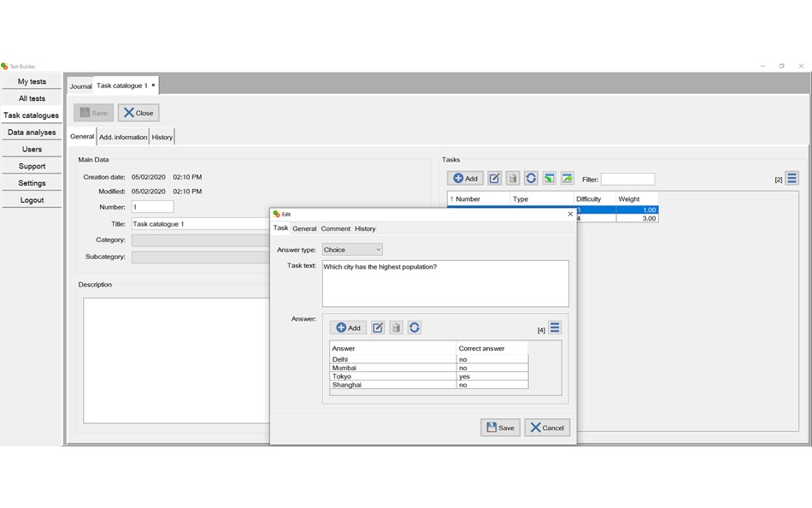Click the Test Builder app icon in the title bar

pos(4,67)
